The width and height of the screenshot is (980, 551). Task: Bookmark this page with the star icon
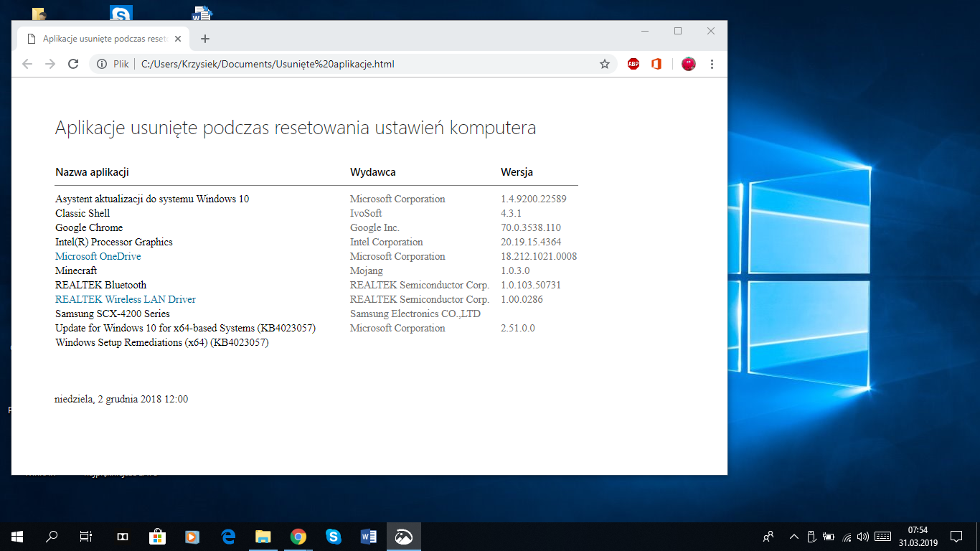click(x=605, y=64)
